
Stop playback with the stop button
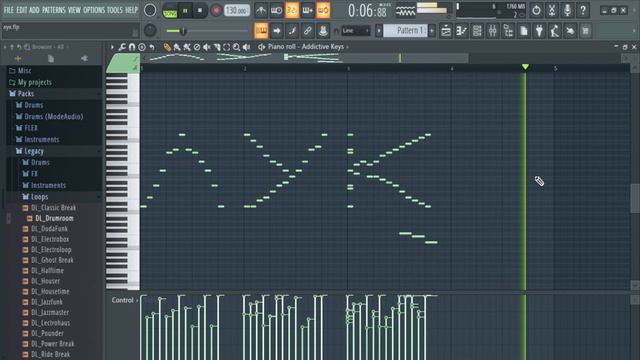(x=200, y=11)
